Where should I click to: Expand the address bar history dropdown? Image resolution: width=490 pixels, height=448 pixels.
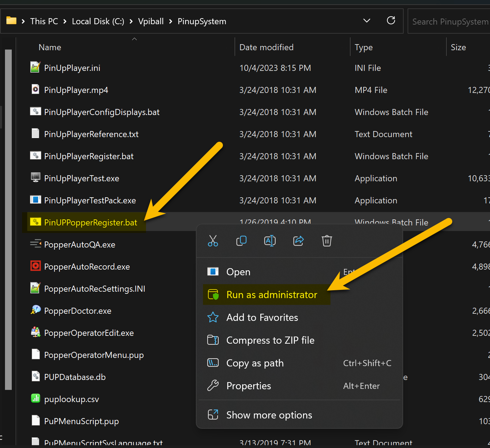point(367,21)
